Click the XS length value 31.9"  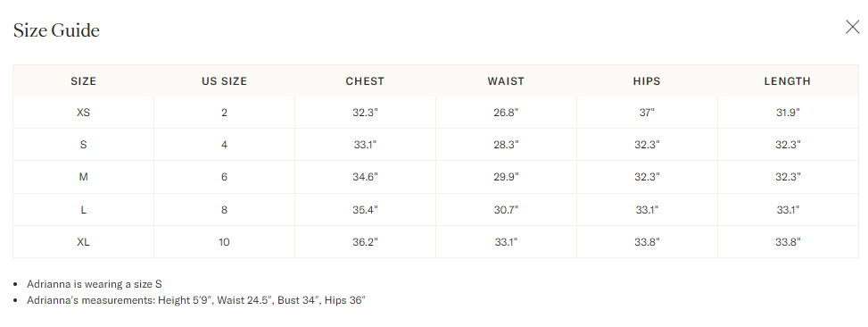coord(788,113)
